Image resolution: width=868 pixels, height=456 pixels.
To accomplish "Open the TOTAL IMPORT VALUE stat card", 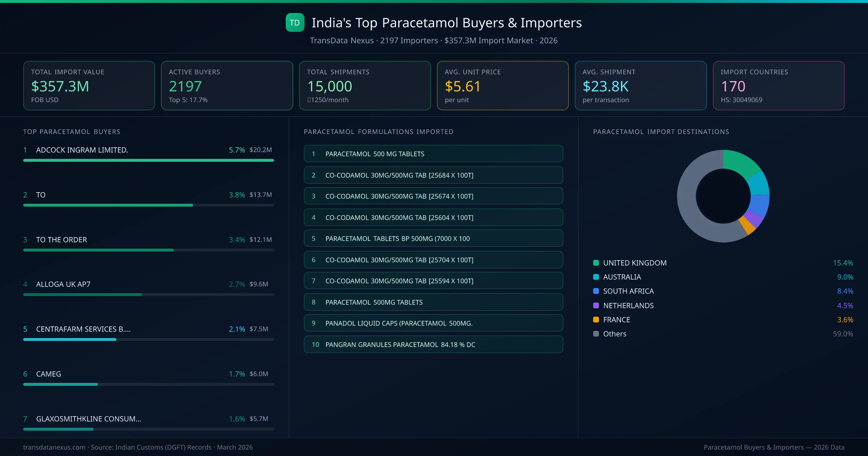I will [89, 85].
